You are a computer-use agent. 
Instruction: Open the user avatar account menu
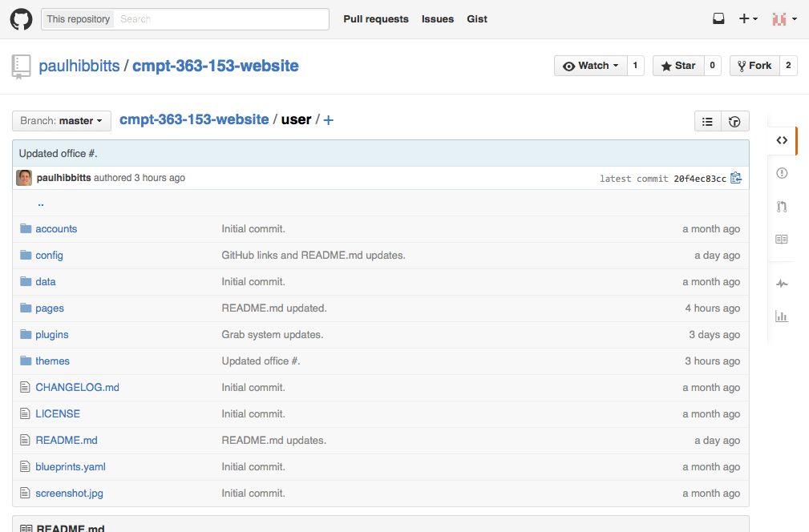(x=784, y=19)
